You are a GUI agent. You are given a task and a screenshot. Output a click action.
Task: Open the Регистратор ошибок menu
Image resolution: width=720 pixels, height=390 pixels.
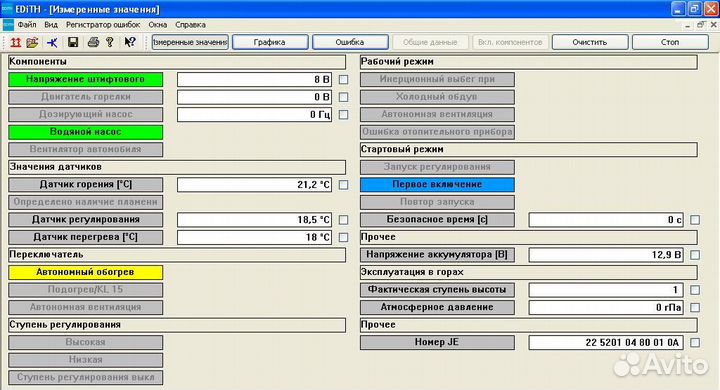pyautogui.click(x=103, y=25)
